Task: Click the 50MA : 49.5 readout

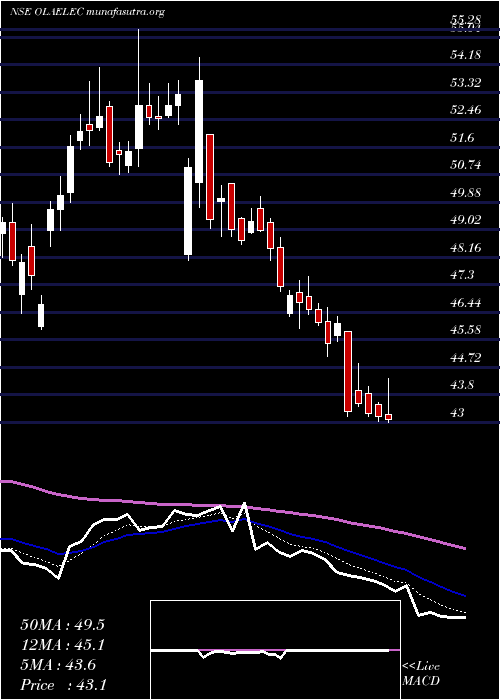Action: 62,625
